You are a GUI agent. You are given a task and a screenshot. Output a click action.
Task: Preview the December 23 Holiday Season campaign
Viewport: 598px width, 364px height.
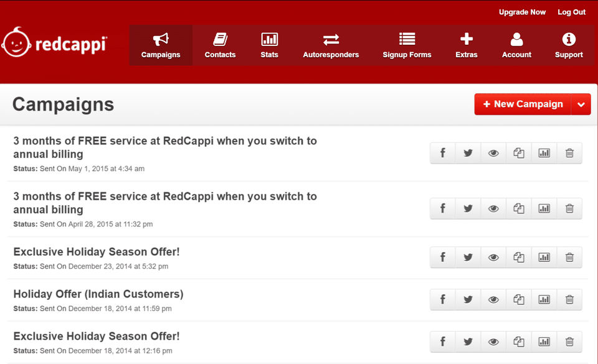[x=493, y=257]
